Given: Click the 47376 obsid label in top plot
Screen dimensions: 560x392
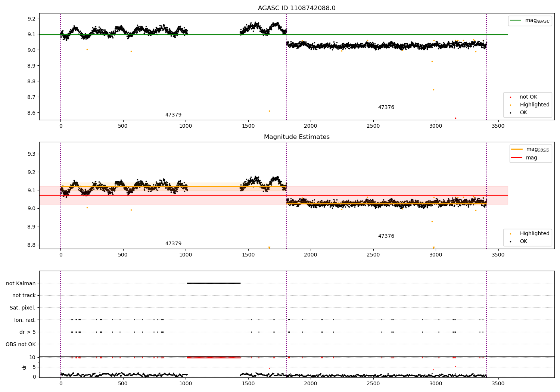Looking at the screenshot, I should point(386,108).
